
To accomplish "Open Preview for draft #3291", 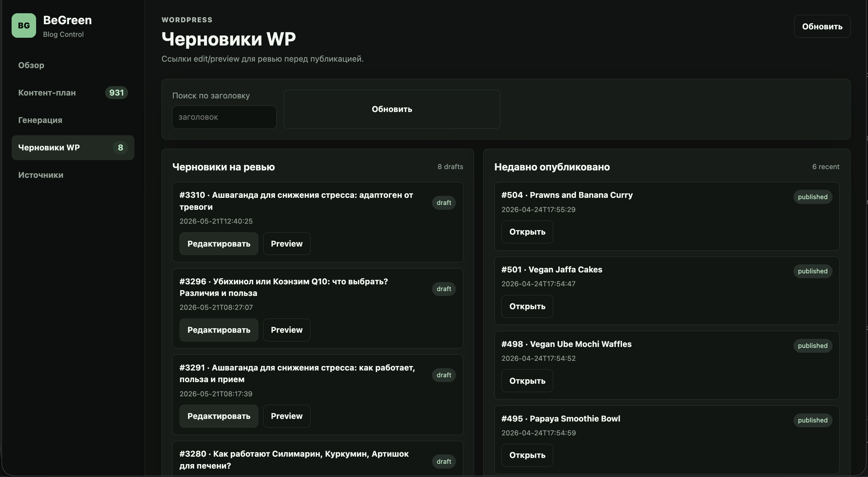I will click(x=286, y=416).
